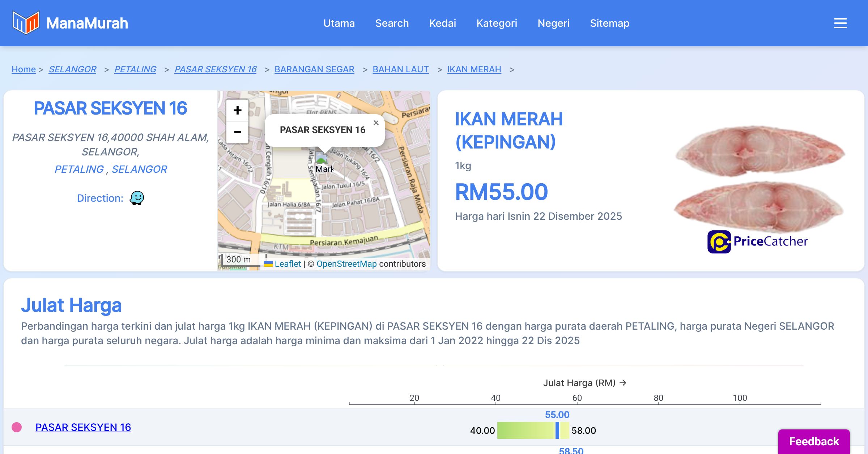The image size is (868, 454).
Task: Zoom out on the map
Action: point(237,132)
